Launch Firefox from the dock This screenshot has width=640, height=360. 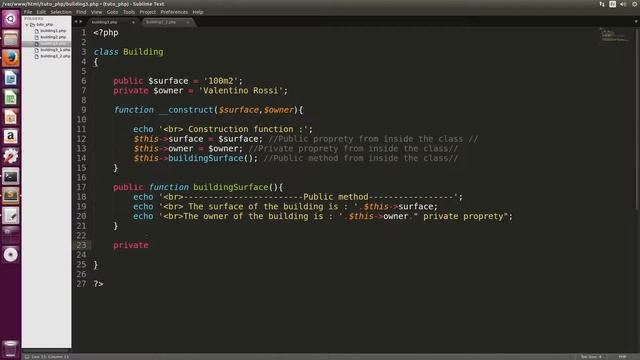coord(11,58)
